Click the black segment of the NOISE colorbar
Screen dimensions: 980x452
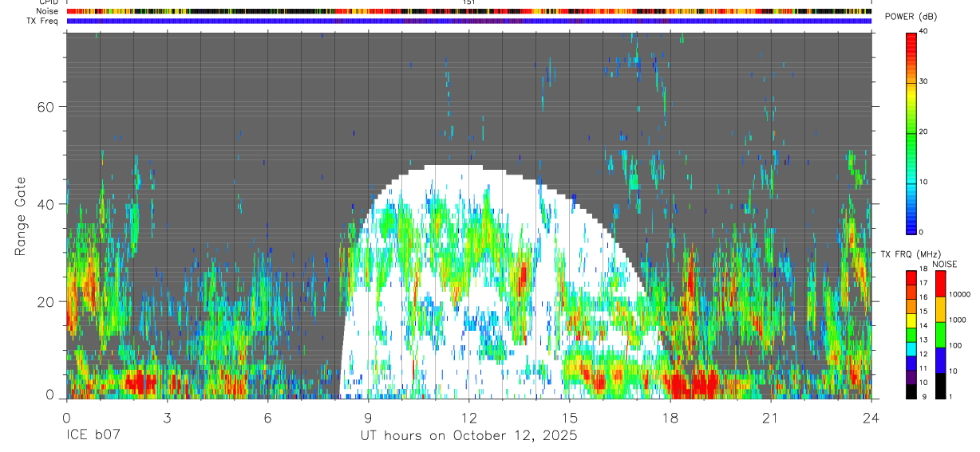[x=940, y=386]
